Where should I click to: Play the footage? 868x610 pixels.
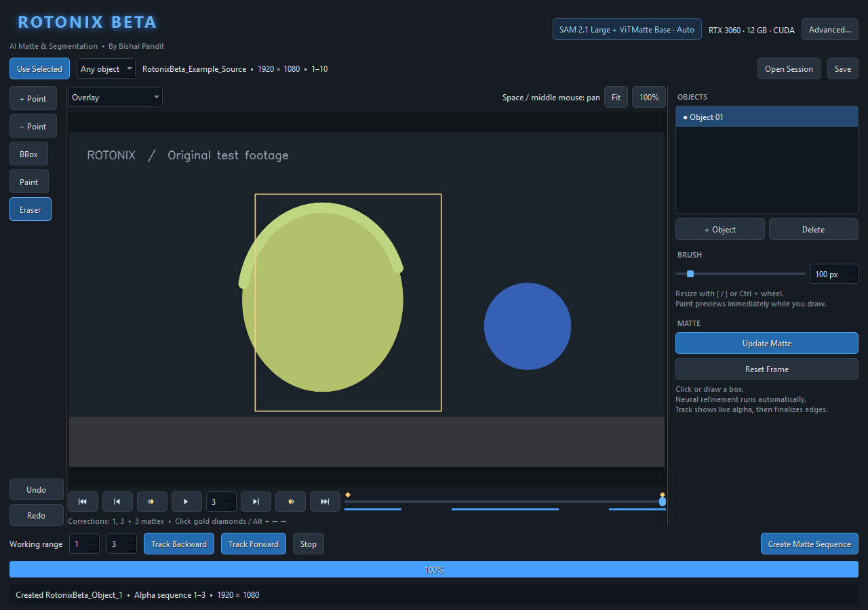tap(186, 502)
